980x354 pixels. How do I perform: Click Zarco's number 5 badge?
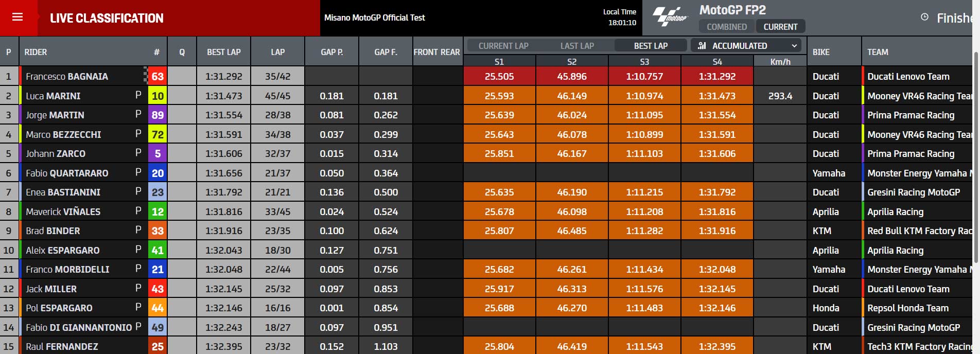pos(157,153)
